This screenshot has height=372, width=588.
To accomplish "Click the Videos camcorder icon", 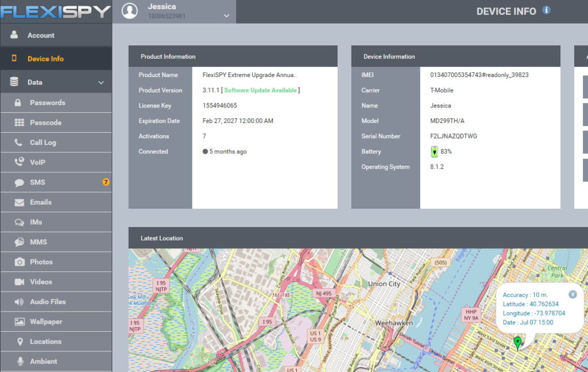I will tap(19, 282).
